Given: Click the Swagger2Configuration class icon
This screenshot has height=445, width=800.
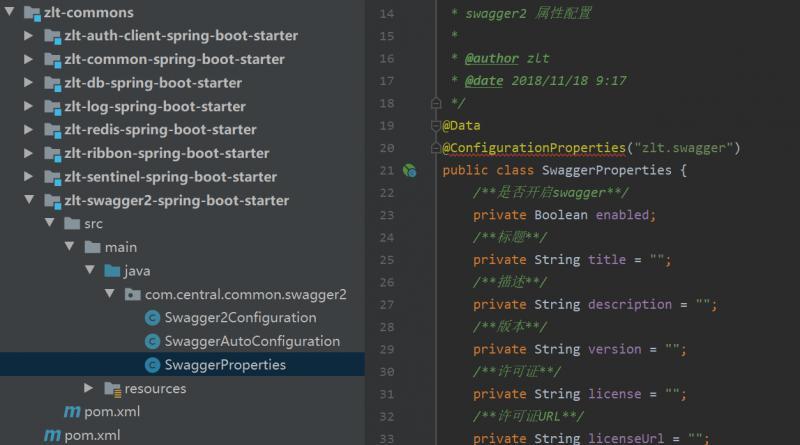Looking at the screenshot, I should pyautogui.click(x=153, y=318).
